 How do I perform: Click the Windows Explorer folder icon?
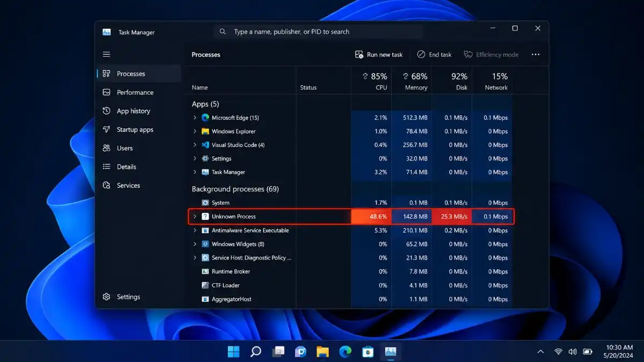tap(205, 131)
